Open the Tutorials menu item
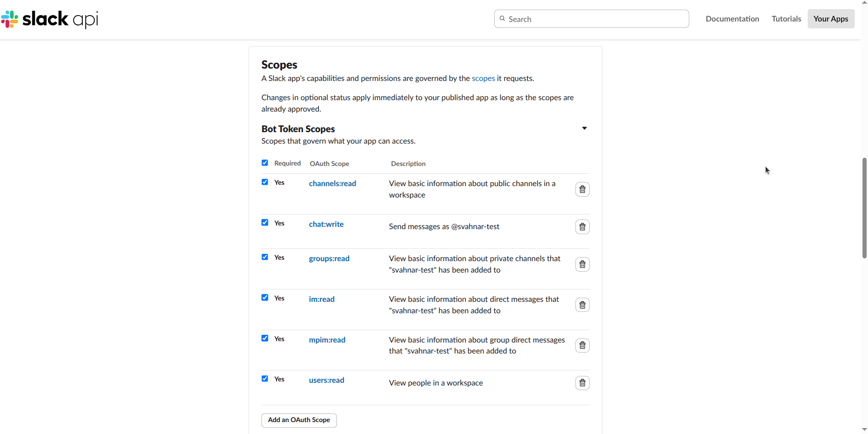The width and height of the screenshot is (868, 434). coord(786,19)
